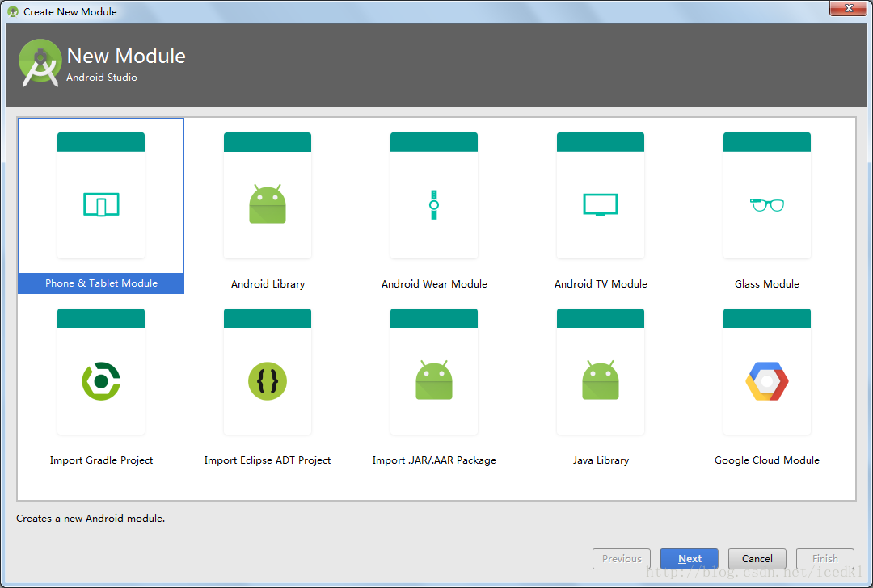Click the Phone & Tablet Module label
This screenshot has width=873, height=588.
coord(101,283)
